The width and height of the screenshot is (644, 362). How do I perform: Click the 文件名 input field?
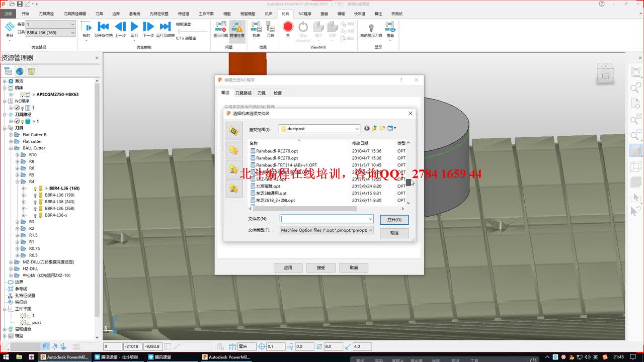(x=326, y=219)
